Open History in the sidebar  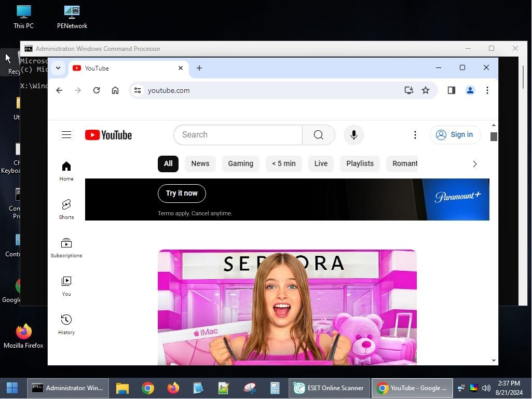coord(66,324)
